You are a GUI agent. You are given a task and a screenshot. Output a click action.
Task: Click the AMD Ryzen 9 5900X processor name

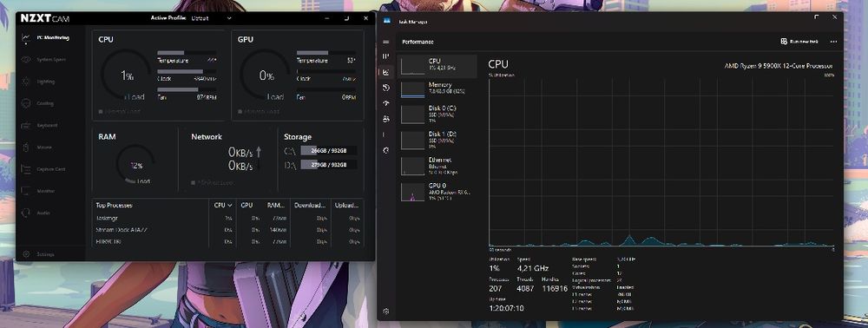click(x=779, y=66)
